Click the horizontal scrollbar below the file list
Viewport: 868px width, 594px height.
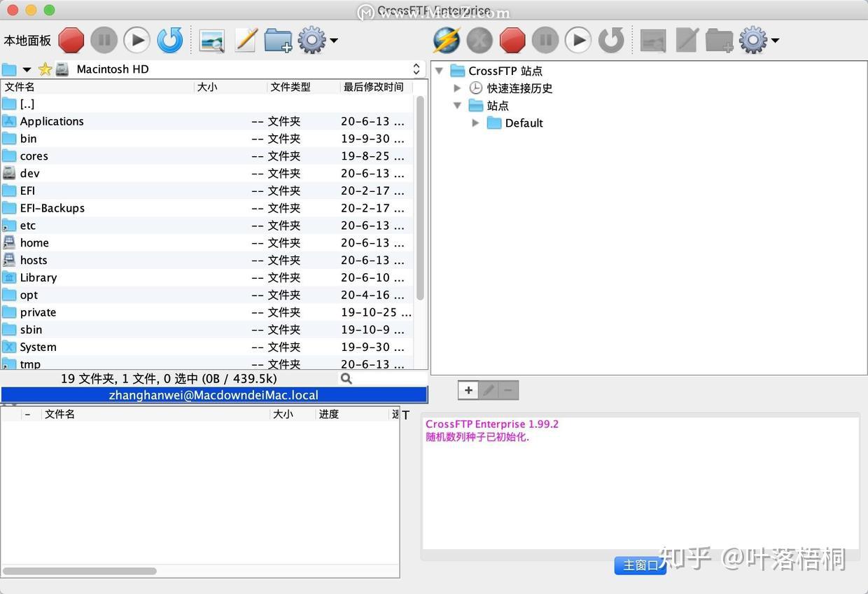[x=79, y=571]
